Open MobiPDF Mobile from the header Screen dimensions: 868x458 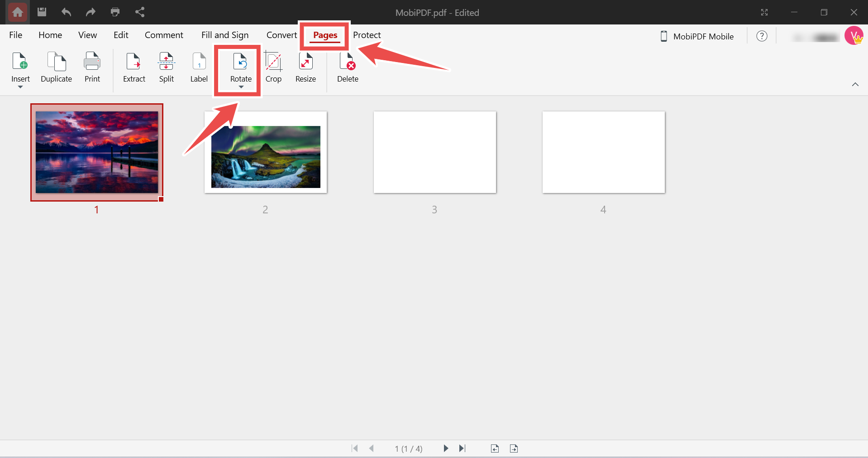tap(697, 36)
